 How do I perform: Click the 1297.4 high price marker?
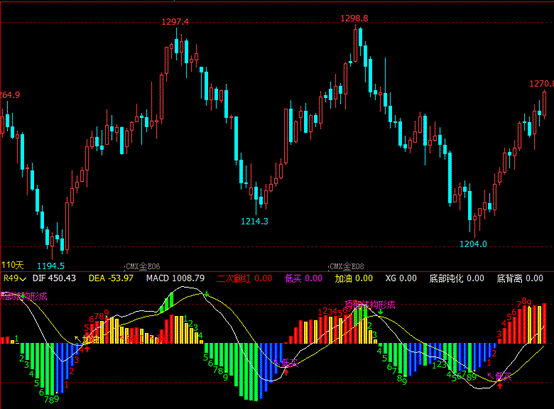point(175,22)
